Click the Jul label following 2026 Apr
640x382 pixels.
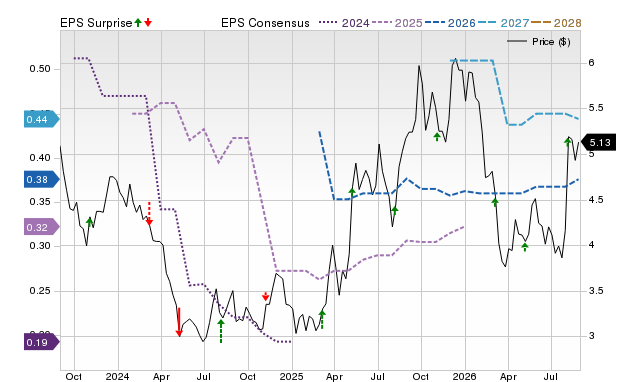click(x=551, y=376)
